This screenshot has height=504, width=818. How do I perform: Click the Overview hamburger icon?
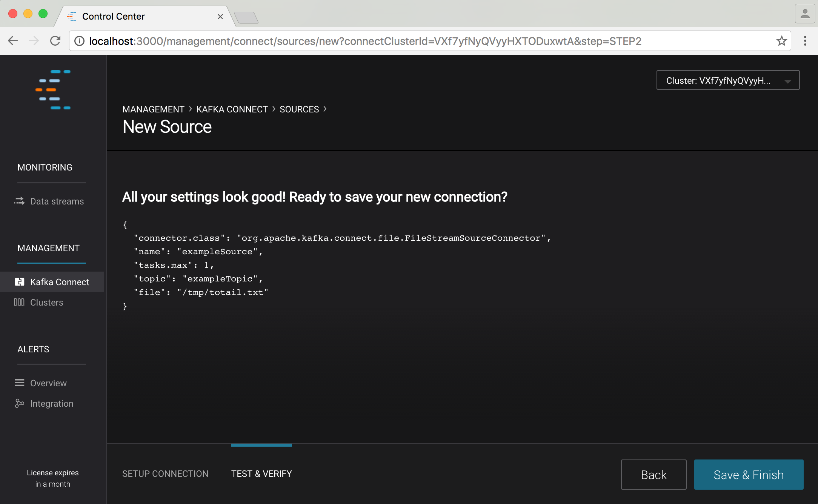pos(20,383)
